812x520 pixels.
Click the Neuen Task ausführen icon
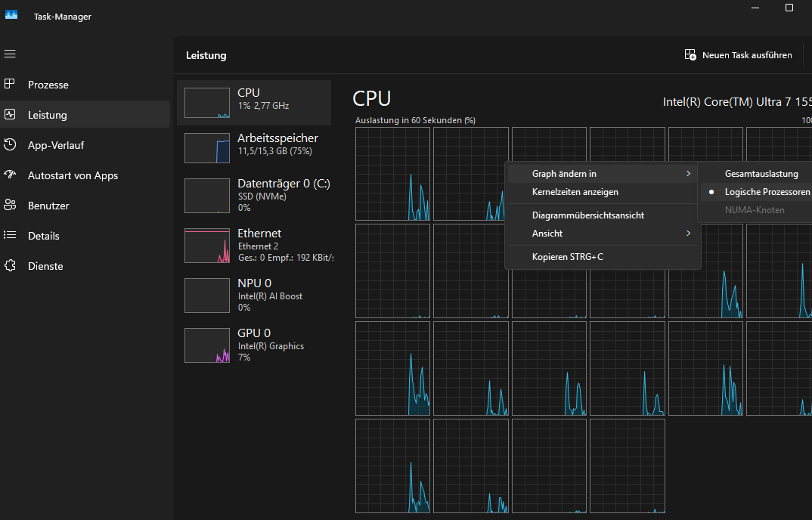[690, 55]
